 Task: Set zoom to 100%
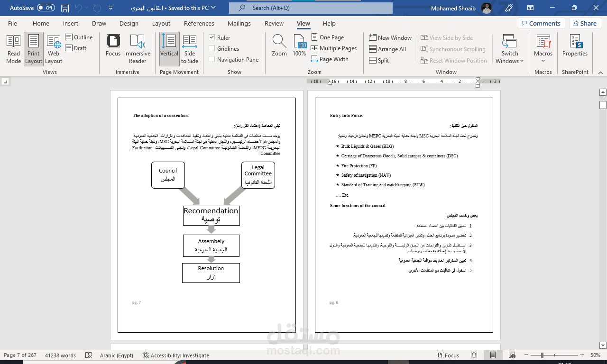pos(300,45)
